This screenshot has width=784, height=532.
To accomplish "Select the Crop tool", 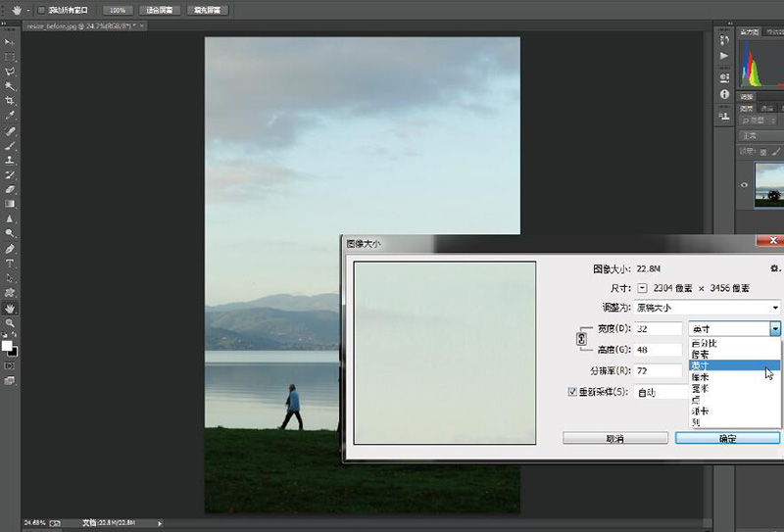I will click(10, 101).
